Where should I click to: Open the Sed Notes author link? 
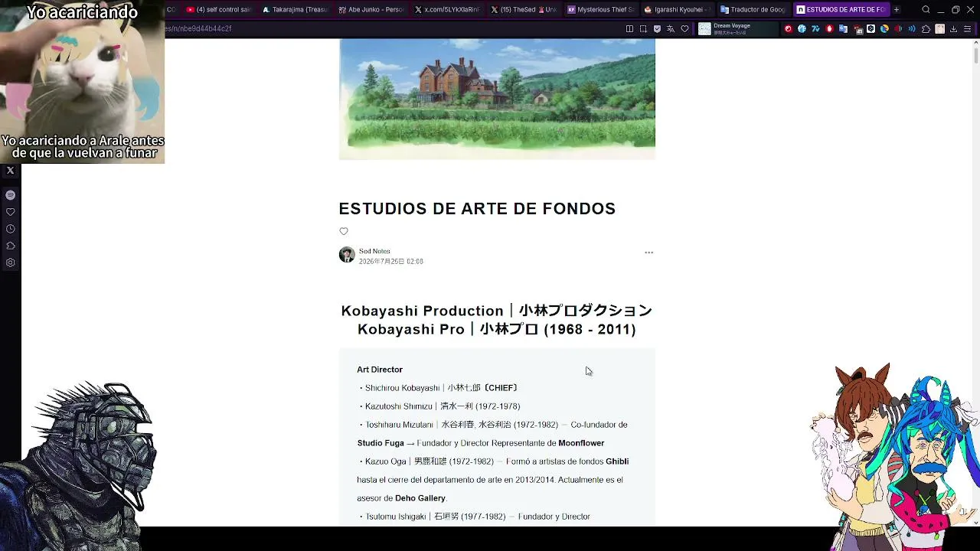(374, 251)
